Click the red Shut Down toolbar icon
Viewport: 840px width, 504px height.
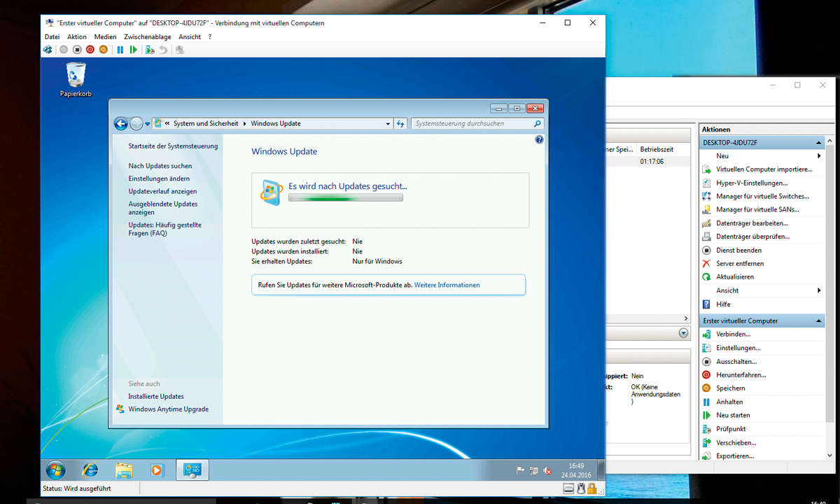(x=90, y=50)
